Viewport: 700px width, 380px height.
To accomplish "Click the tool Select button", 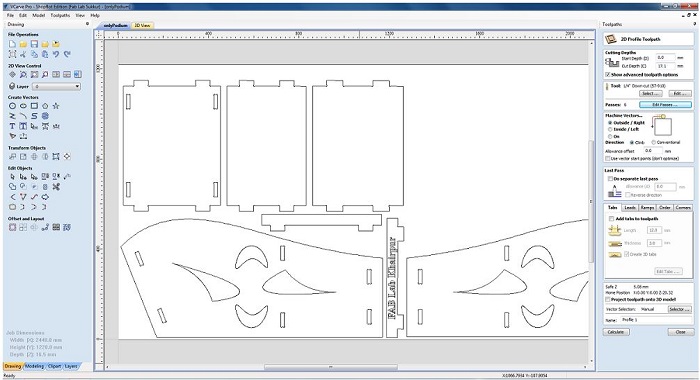I will [650, 93].
